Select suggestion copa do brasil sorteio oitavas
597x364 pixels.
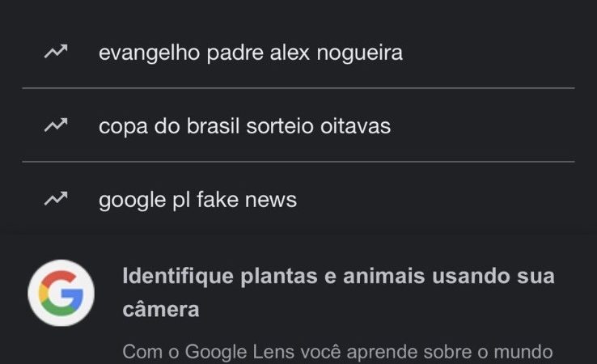tap(298, 125)
